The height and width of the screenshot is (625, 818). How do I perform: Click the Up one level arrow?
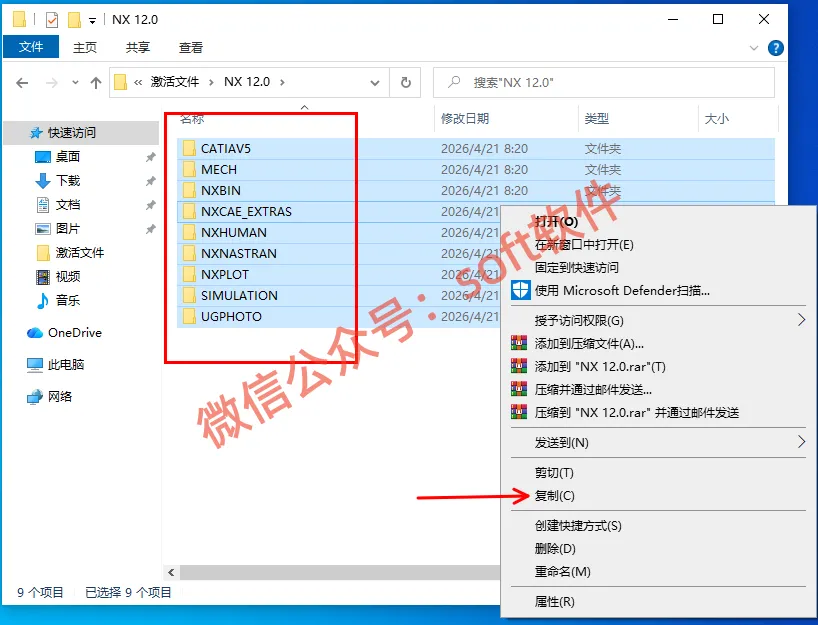pos(95,82)
